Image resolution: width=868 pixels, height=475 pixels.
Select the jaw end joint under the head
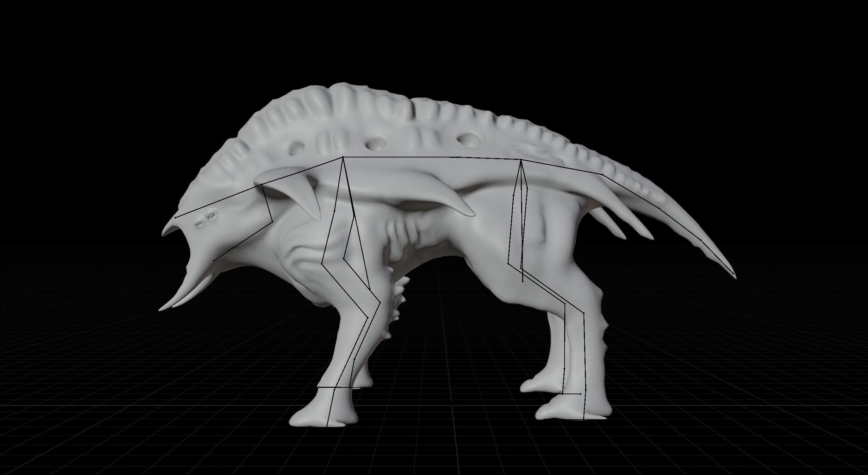[x=214, y=261]
